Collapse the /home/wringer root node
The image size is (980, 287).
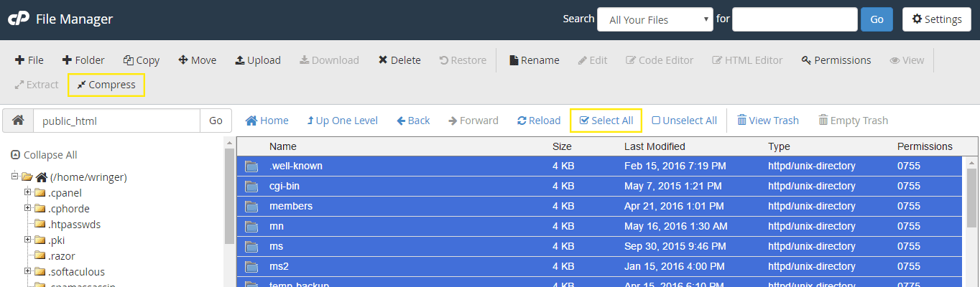pos(15,177)
